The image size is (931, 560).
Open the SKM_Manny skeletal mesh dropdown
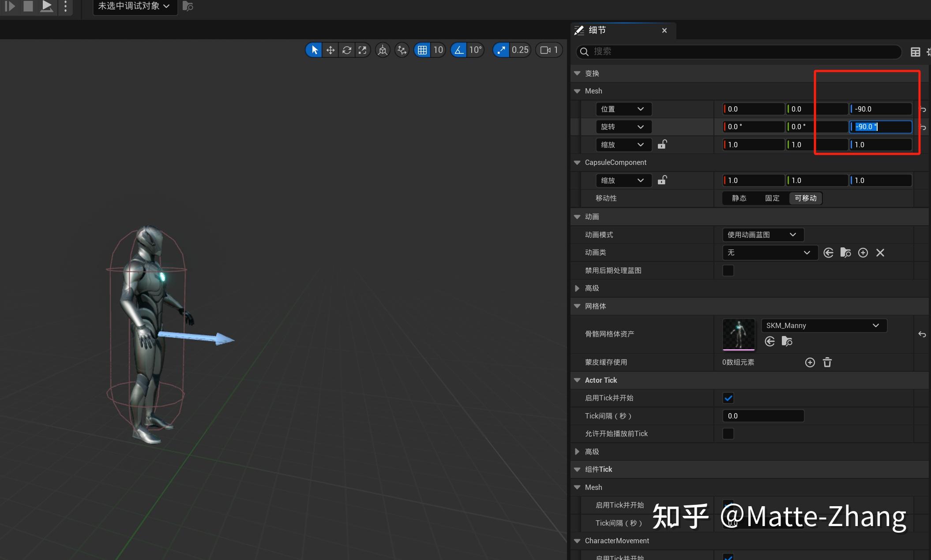point(823,325)
